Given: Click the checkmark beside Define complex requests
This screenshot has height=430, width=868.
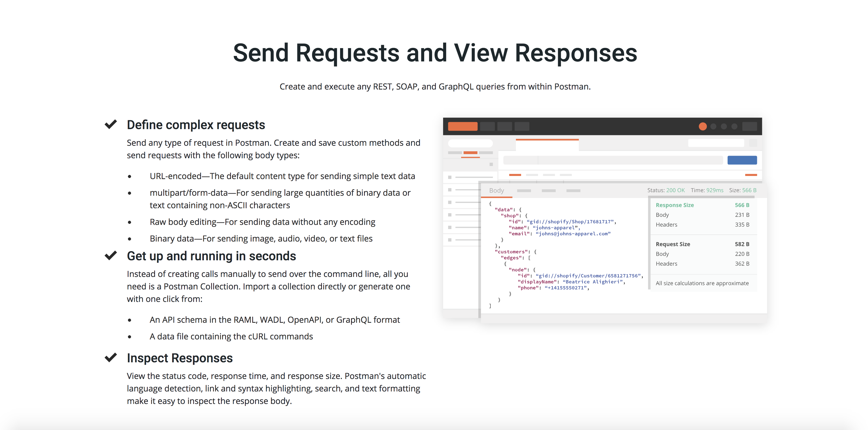Looking at the screenshot, I should (x=111, y=124).
